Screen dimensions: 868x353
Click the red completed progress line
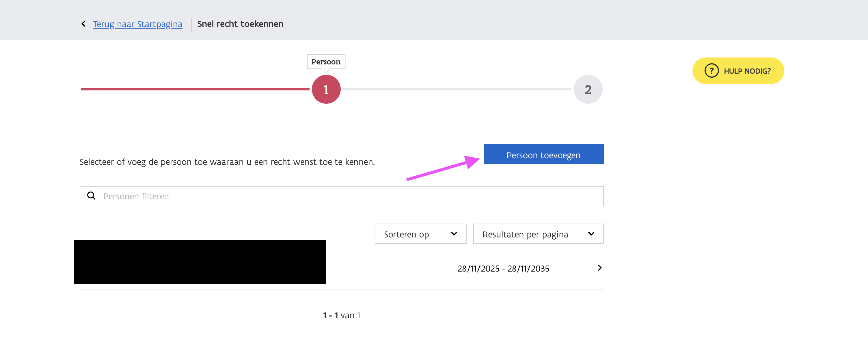[x=195, y=89]
